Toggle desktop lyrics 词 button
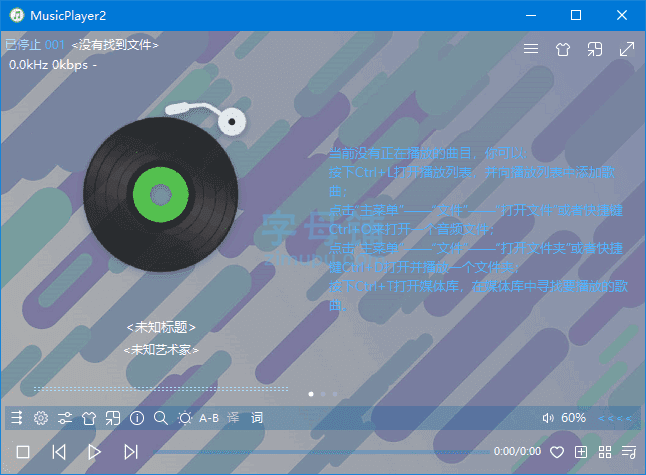The image size is (646, 475). point(257,418)
